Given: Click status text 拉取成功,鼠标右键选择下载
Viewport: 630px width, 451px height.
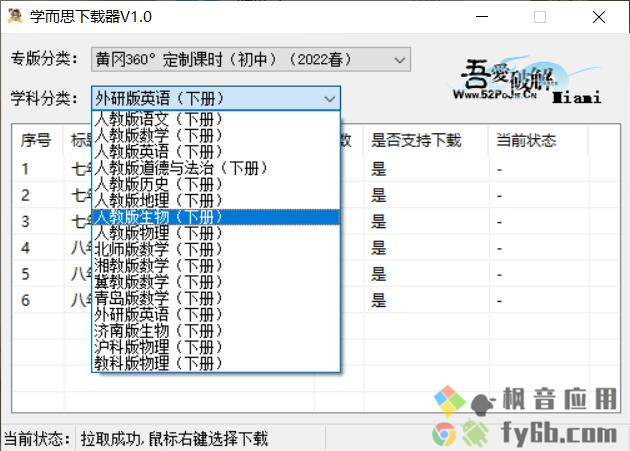Looking at the screenshot, I should 174,439.
